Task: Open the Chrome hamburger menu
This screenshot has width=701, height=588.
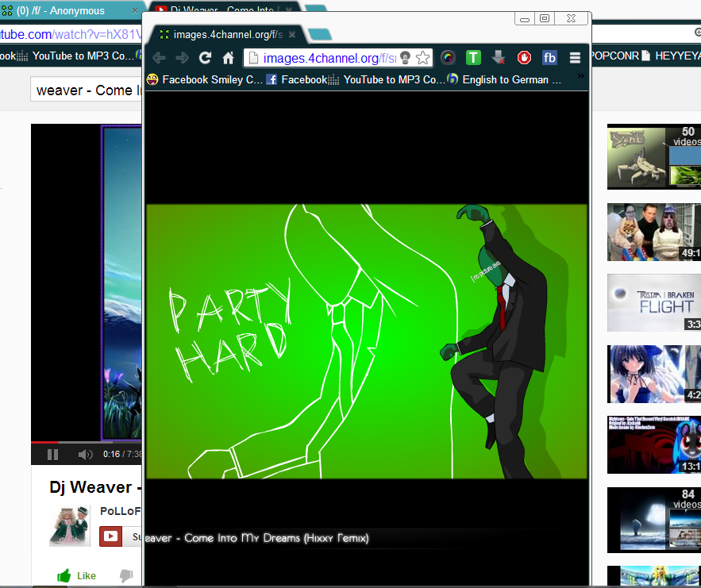Action: pos(575,58)
